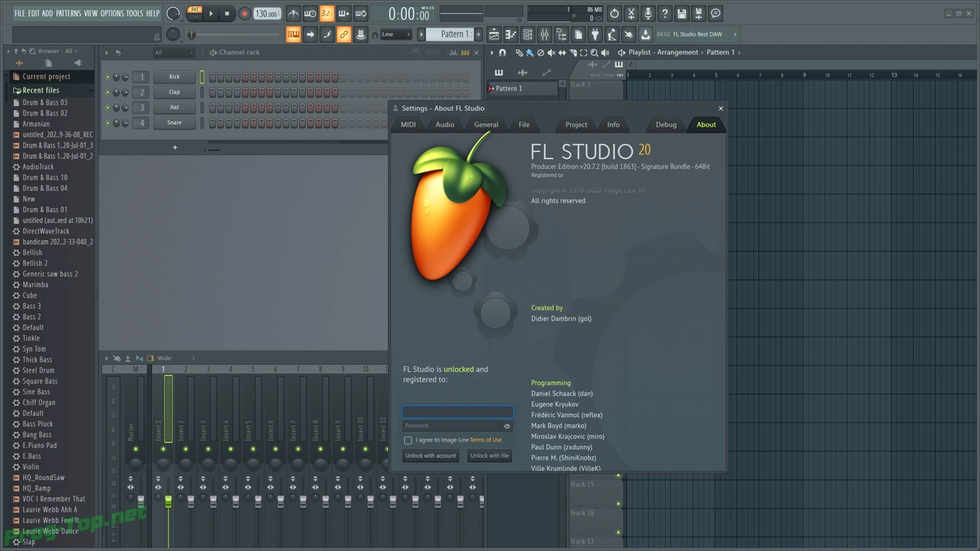This screenshot has height=551, width=980.
Task: Click the tempo tapper icon
Action: (x=612, y=34)
